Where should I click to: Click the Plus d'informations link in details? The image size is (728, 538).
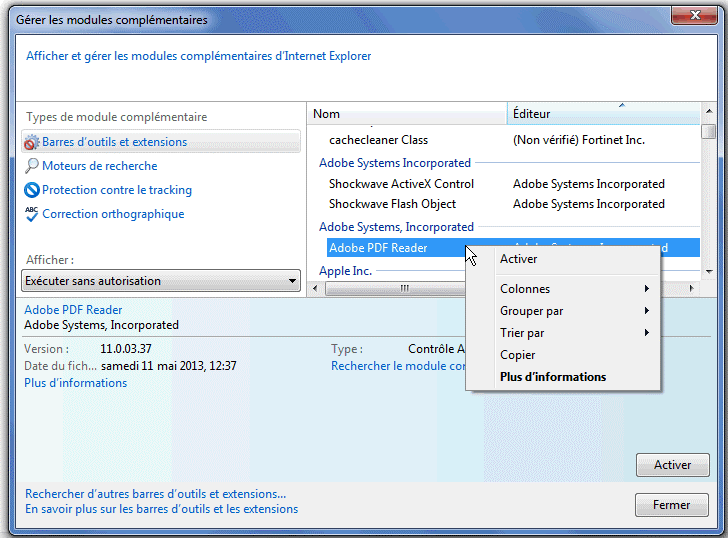(x=75, y=383)
